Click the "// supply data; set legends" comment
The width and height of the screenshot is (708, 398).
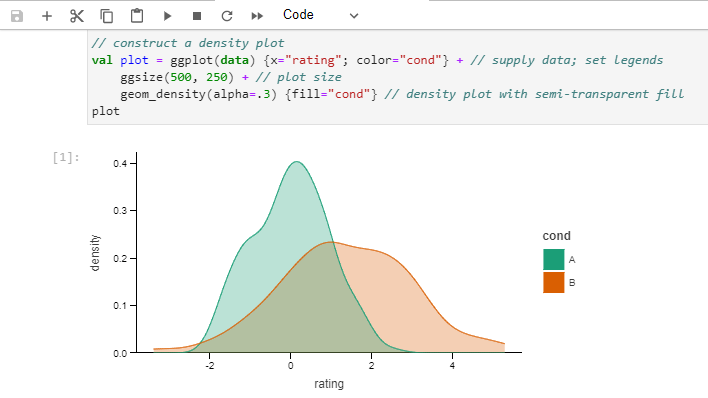567,60
